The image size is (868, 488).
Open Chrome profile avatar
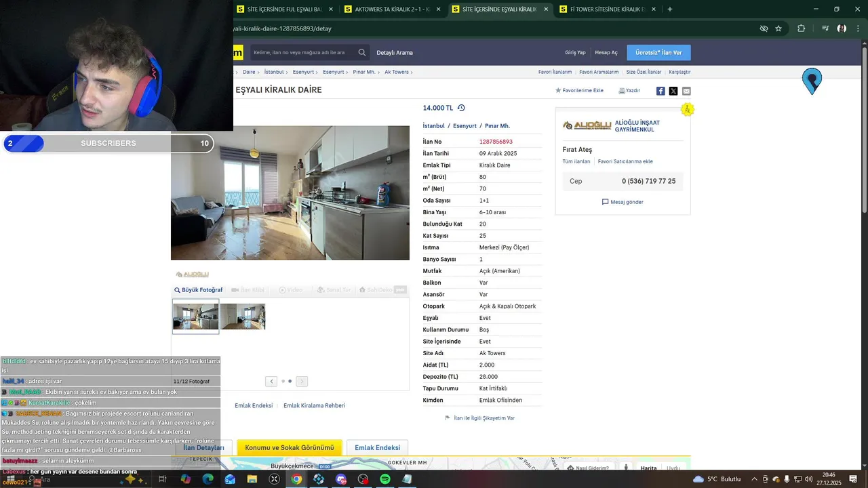click(x=842, y=28)
